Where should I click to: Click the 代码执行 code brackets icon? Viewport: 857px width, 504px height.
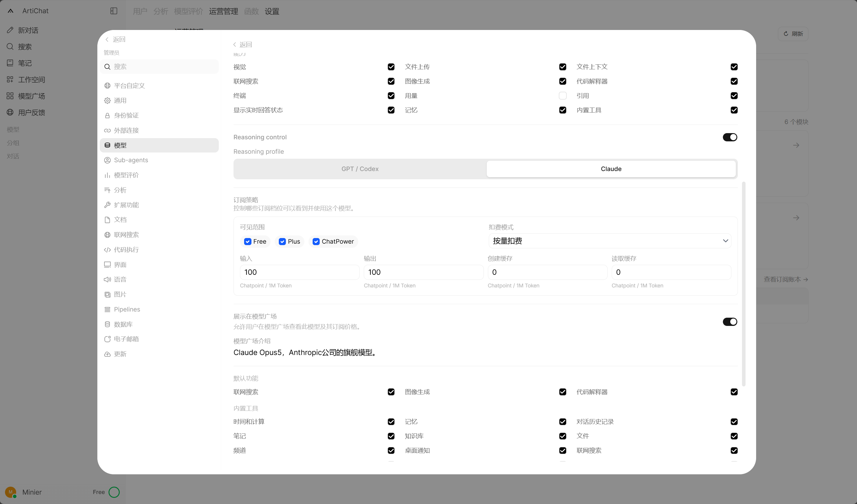[107, 250]
